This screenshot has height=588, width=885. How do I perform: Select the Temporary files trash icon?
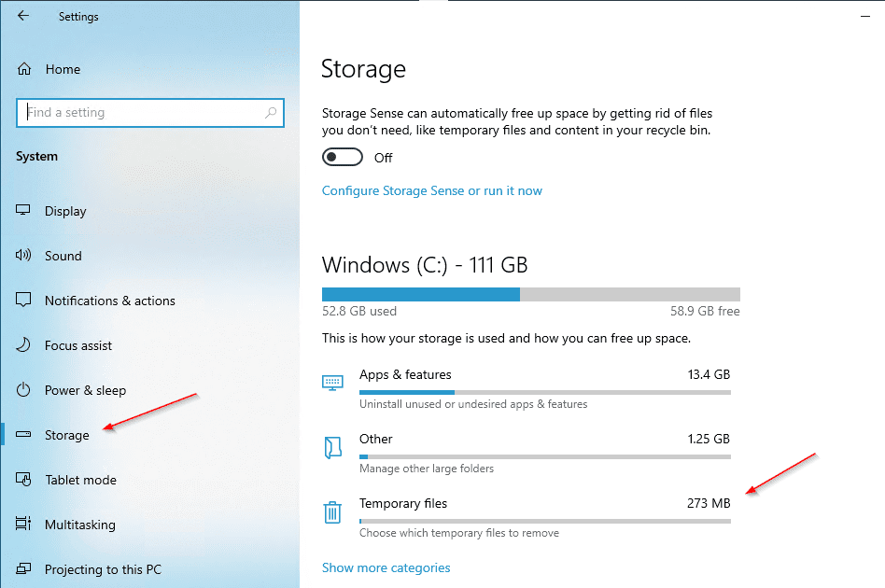(332, 511)
